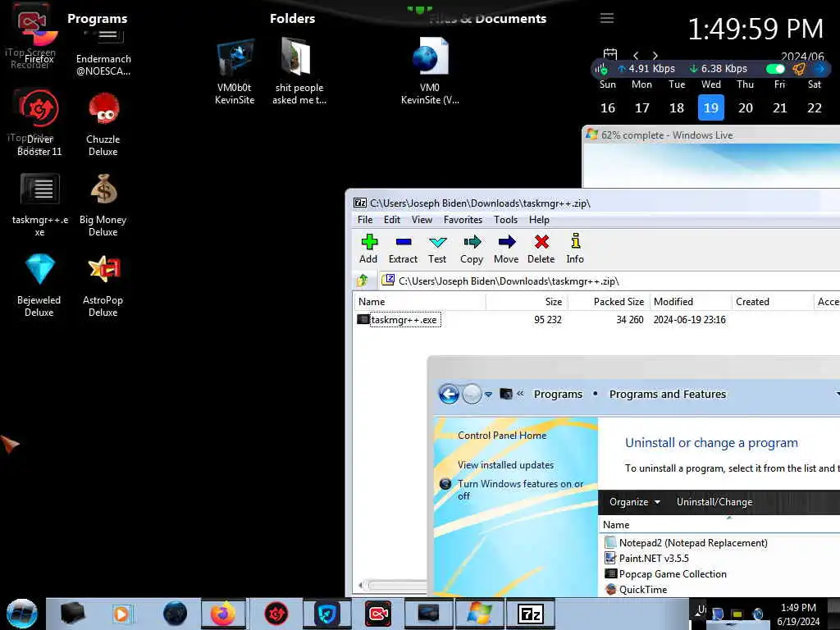
Task: Open the Bejeweled Deluxe desktop icon
Action: 39,285
